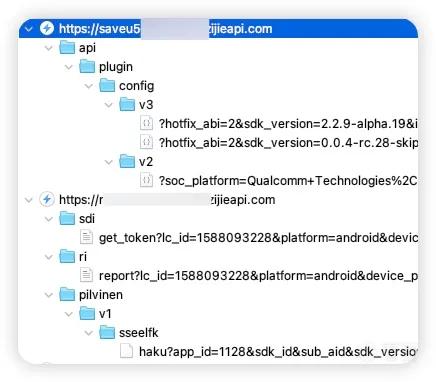
Task: Collapse the saveu5 zijieapi.com host node
Action: pyautogui.click(x=29, y=29)
